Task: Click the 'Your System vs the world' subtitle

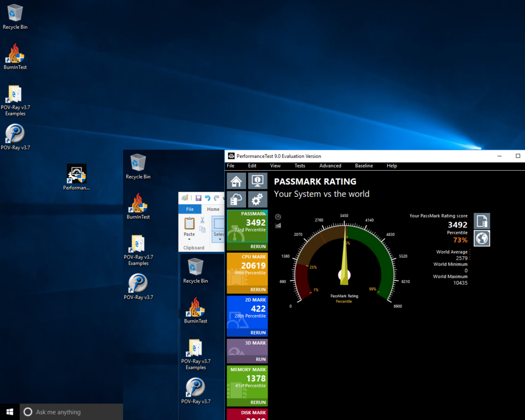Action: point(321,194)
